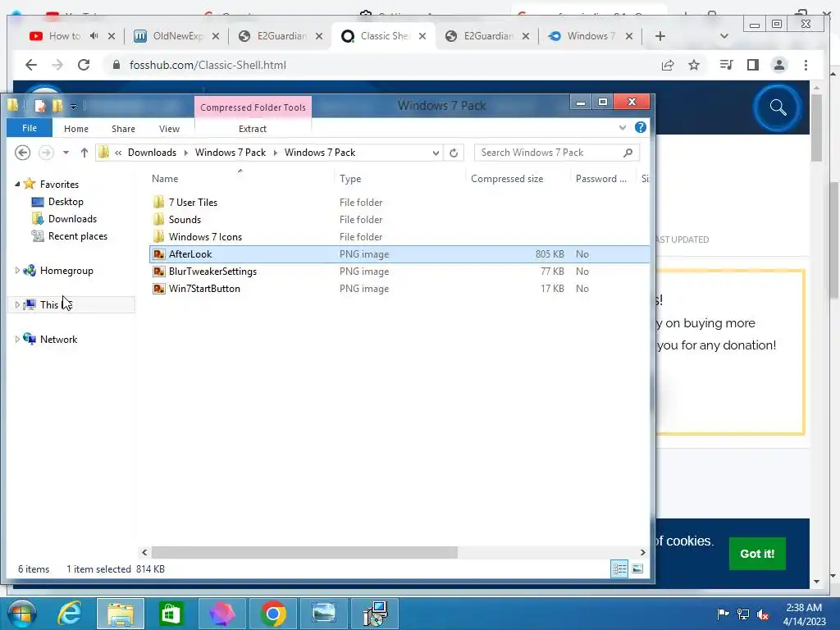
Task: Open the Extract ribbon tab
Action: [x=253, y=129]
